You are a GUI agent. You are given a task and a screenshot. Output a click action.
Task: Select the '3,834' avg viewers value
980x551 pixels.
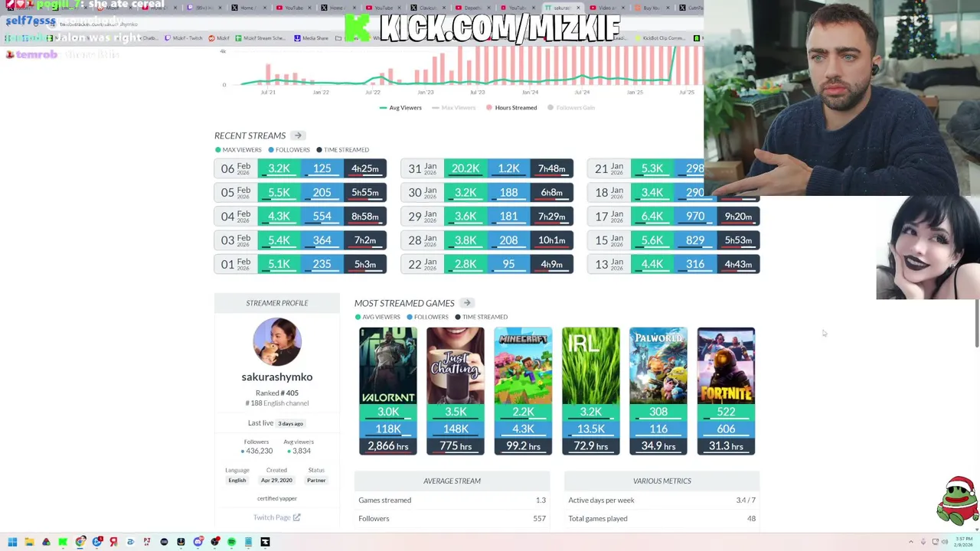click(301, 451)
